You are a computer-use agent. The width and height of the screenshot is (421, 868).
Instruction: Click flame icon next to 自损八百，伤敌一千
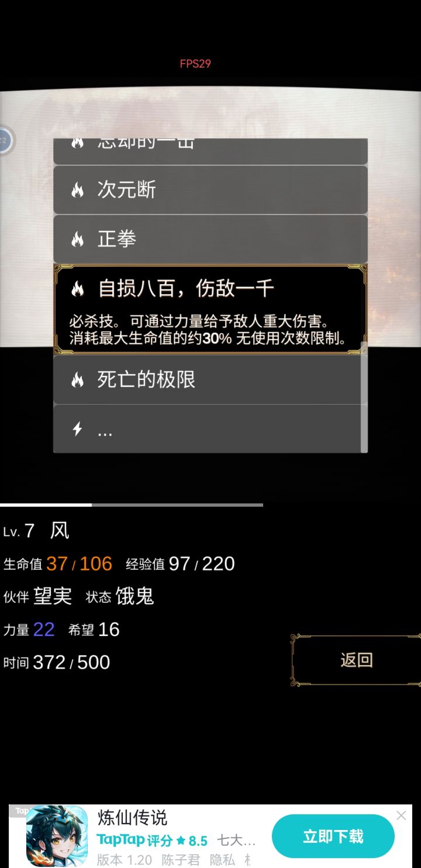[x=77, y=288]
